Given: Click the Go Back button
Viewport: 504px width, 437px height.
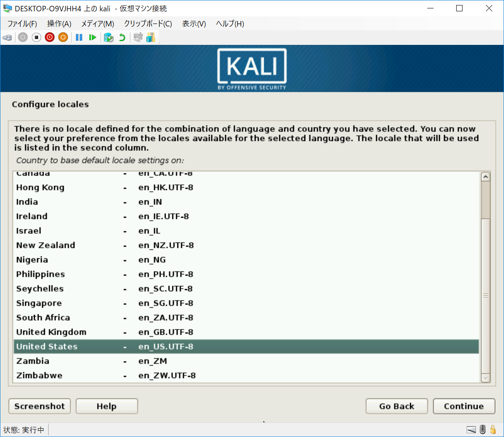Looking at the screenshot, I should (397, 406).
